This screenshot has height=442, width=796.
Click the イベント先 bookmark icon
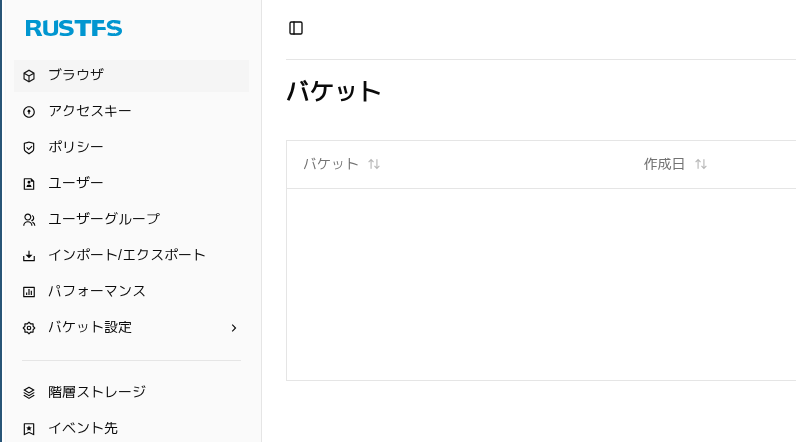pyautogui.click(x=29, y=429)
